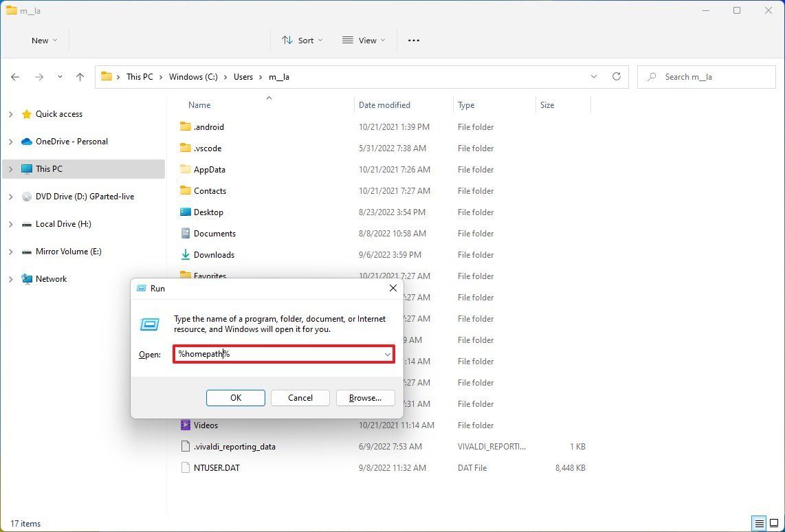Screen dimensions: 785x532
Task: Sort files by the Name column header
Action: tap(199, 104)
